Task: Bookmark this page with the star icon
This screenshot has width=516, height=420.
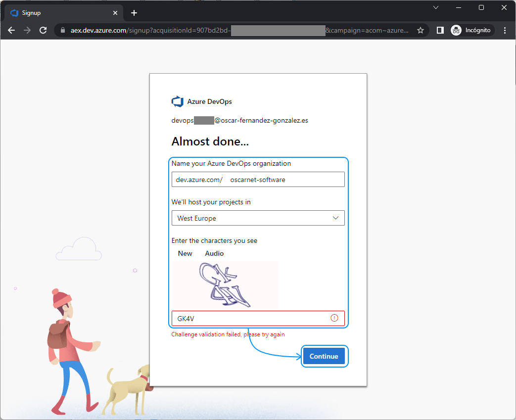Action: (420, 30)
